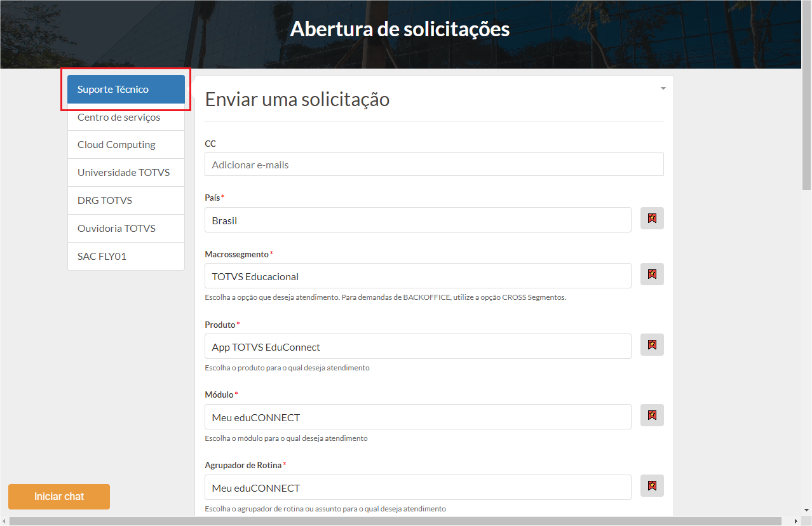Click the horizontal scrollbar at bottom
The image size is (812, 526).
point(395,521)
